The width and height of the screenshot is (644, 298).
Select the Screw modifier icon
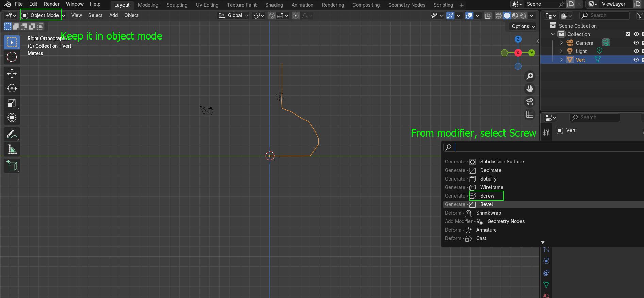click(x=473, y=196)
